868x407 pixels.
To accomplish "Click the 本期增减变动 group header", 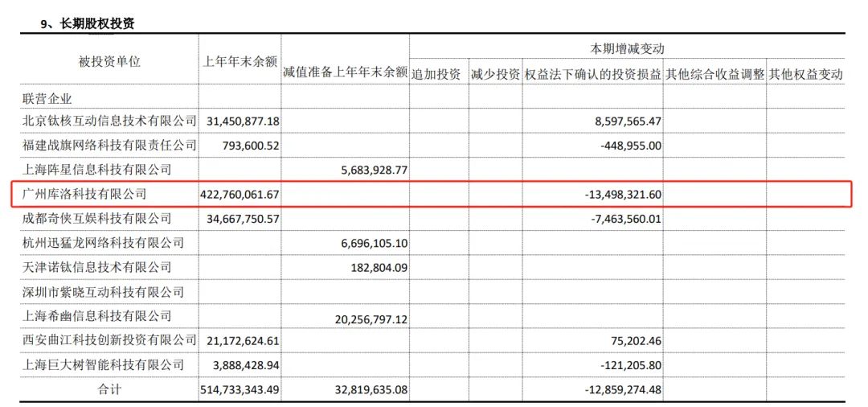I will [x=627, y=49].
